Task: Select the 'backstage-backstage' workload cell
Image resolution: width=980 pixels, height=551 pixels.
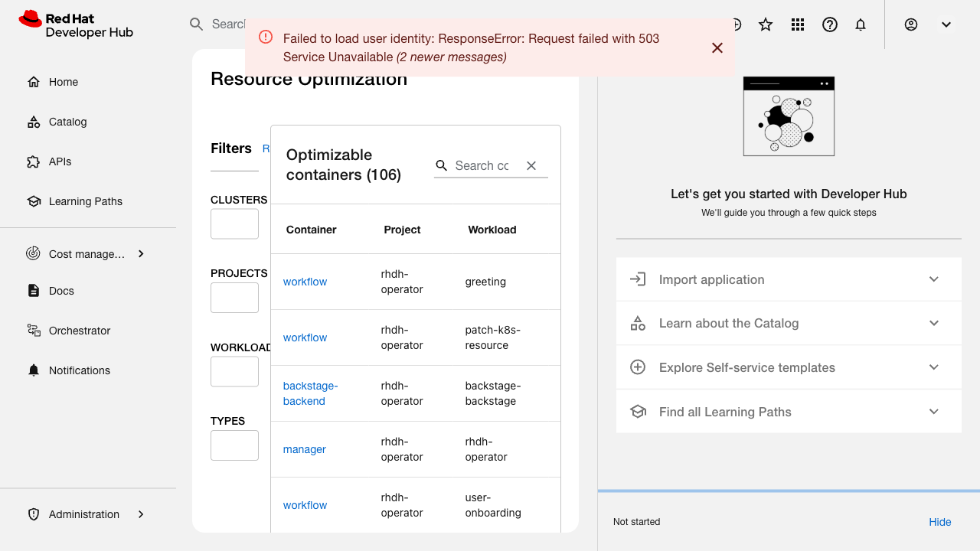Action: tap(492, 393)
